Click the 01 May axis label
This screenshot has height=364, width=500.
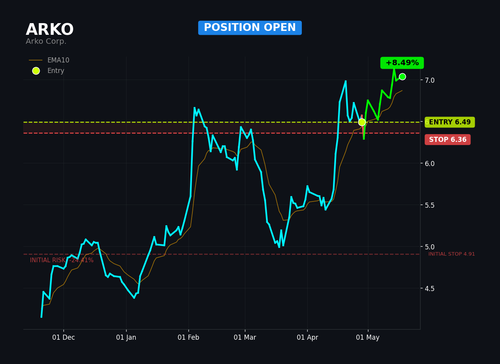(x=368, y=337)
